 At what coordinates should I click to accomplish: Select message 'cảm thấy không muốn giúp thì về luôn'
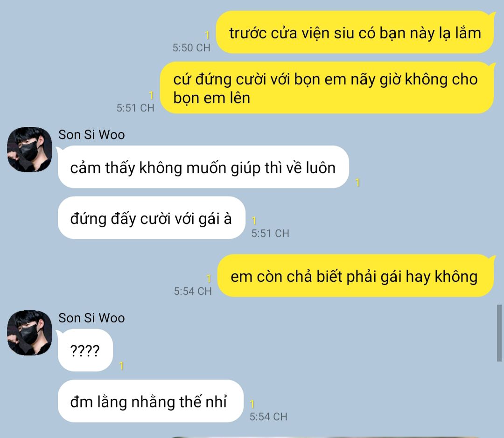pos(203,167)
